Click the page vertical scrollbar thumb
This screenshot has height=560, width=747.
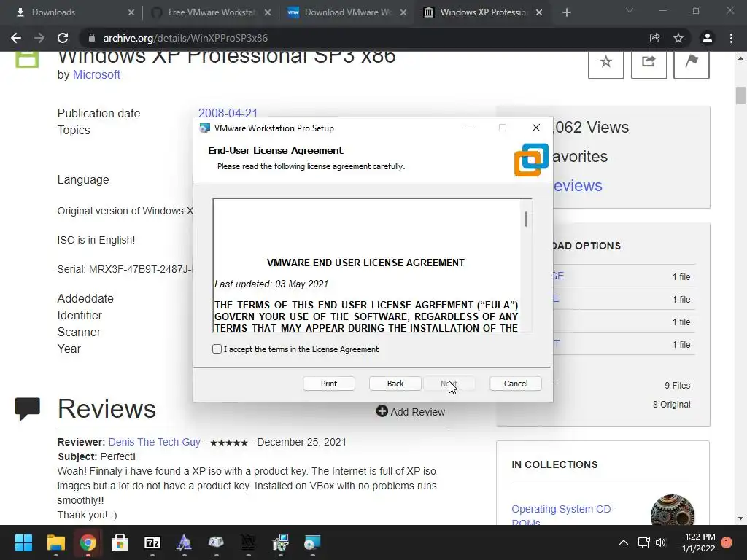coord(740,96)
